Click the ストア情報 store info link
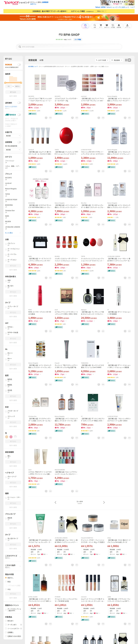 tap(78, 39)
